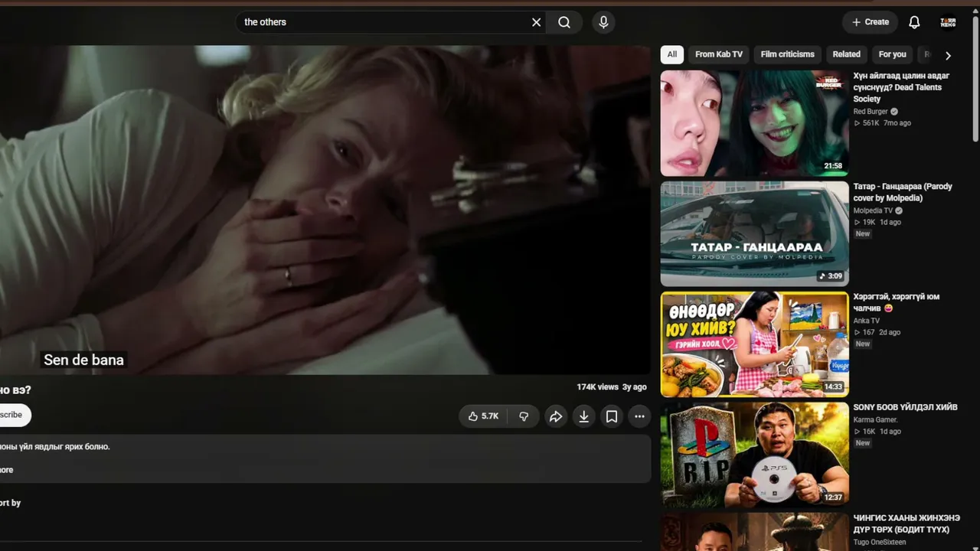
Task: Open the Red Burger channel
Action: pyautogui.click(x=871, y=112)
